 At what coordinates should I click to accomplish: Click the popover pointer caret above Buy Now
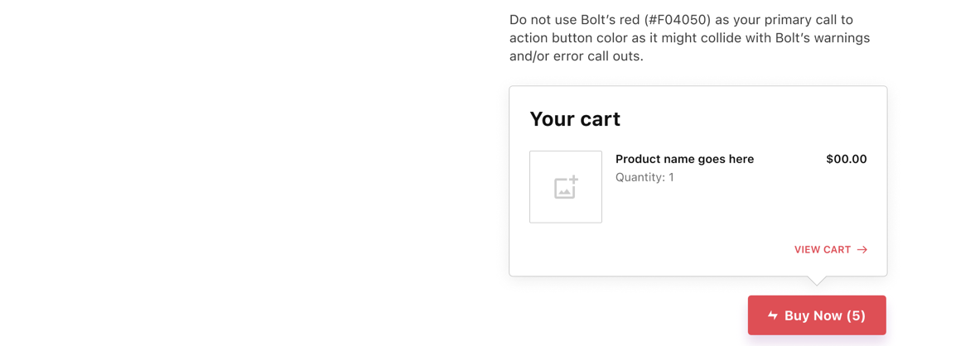point(816,281)
